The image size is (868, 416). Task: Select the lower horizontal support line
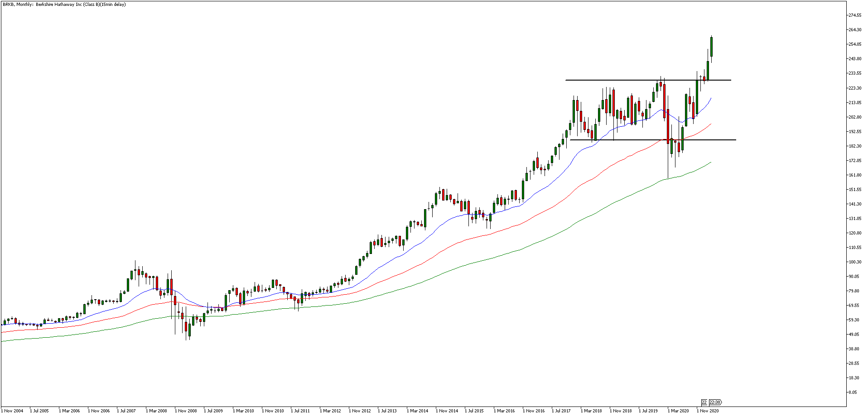coord(653,140)
